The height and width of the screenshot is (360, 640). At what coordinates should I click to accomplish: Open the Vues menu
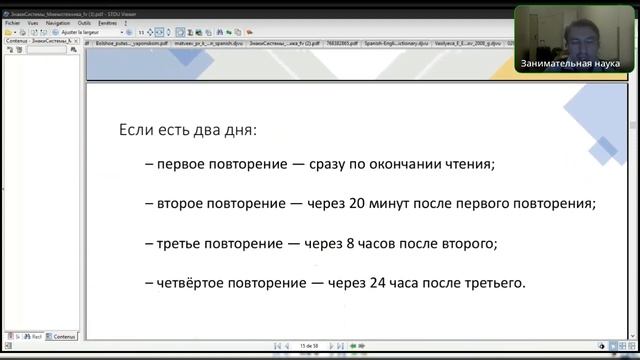[x=33, y=23]
